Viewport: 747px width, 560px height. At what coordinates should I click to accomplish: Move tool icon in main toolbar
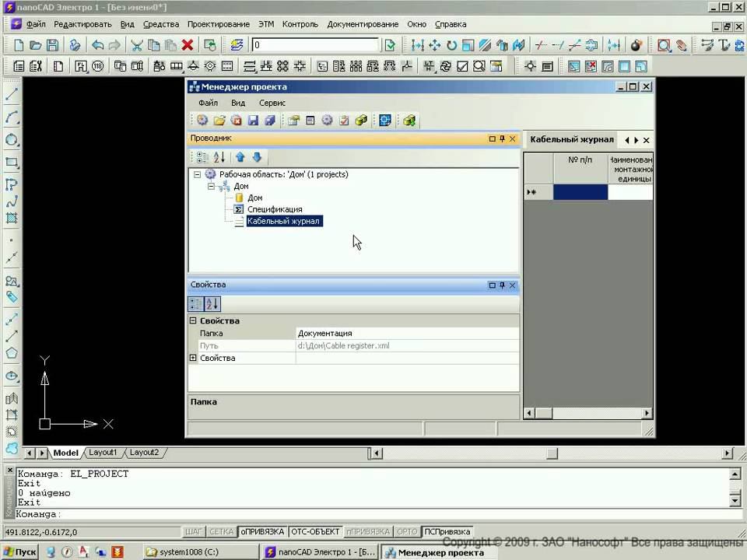[434, 45]
